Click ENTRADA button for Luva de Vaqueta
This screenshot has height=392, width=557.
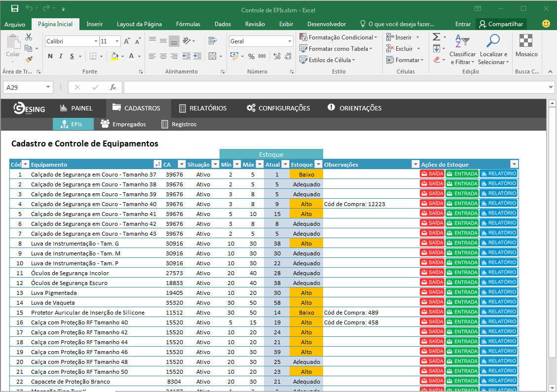[462, 302]
